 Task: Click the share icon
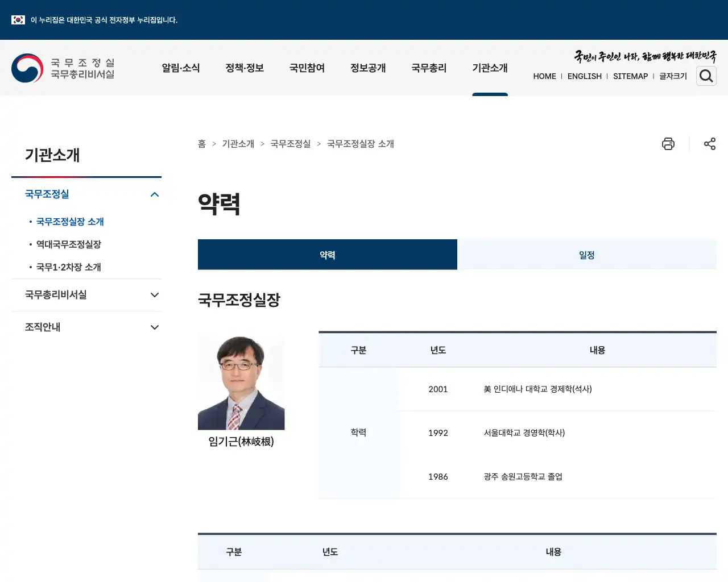point(710,144)
